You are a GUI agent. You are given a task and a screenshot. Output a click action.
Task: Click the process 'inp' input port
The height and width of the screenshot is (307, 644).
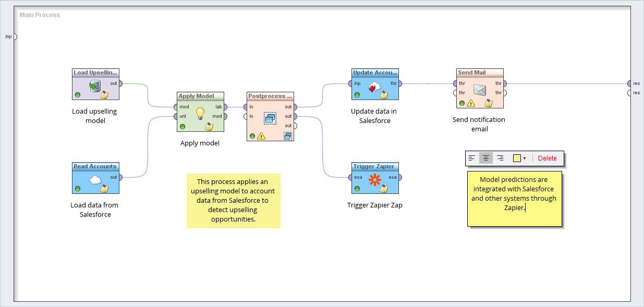14,36
